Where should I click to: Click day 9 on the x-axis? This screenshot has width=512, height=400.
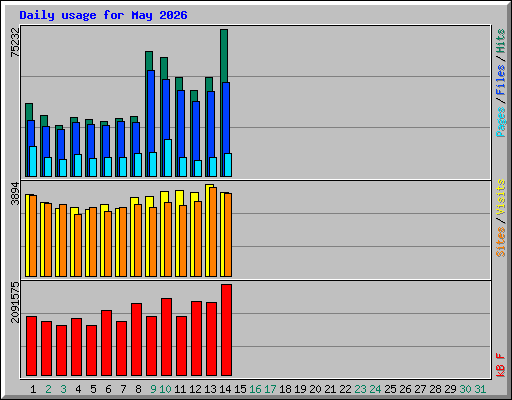(153, 389)
